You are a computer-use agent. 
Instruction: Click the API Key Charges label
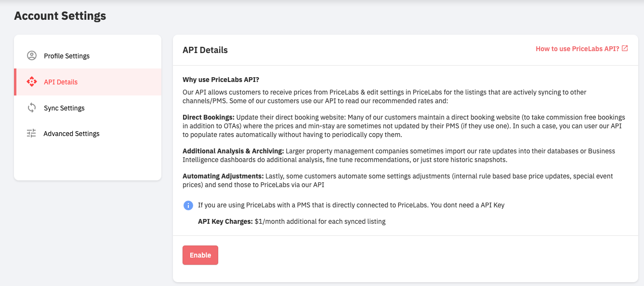225,221
